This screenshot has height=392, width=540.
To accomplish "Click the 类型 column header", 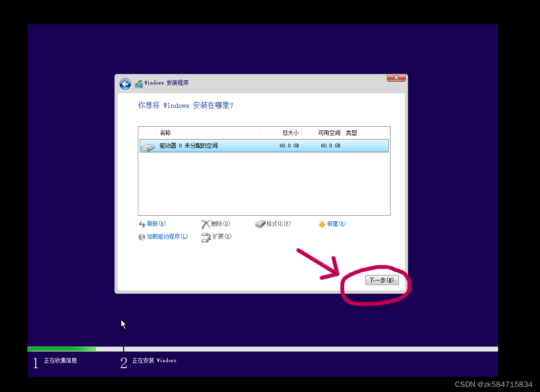I will point(366,133).
